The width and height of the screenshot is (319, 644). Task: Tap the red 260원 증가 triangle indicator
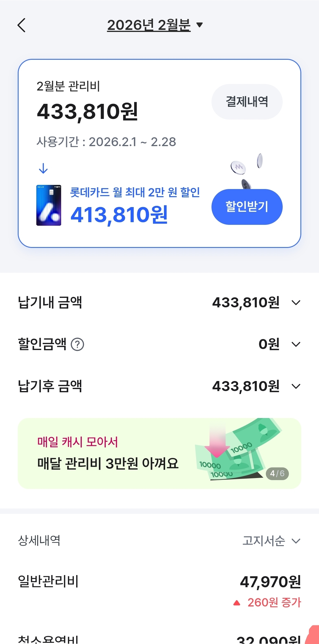237,603
